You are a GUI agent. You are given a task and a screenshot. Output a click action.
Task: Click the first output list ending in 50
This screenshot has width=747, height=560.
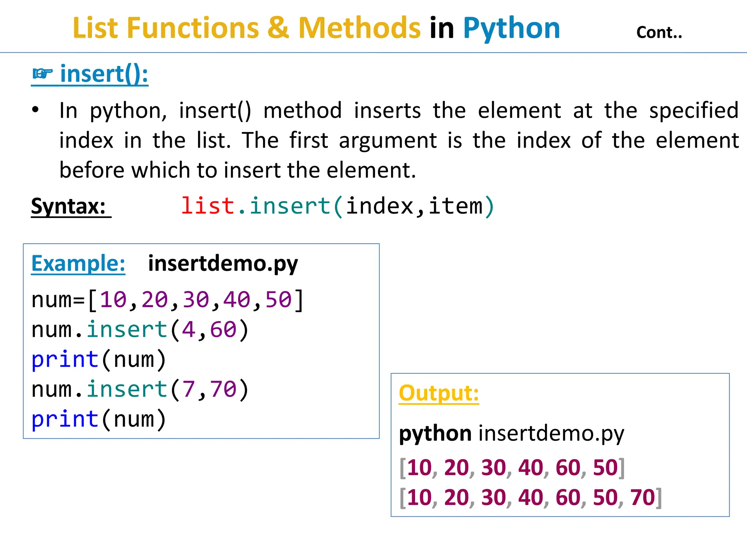(512, 468)
